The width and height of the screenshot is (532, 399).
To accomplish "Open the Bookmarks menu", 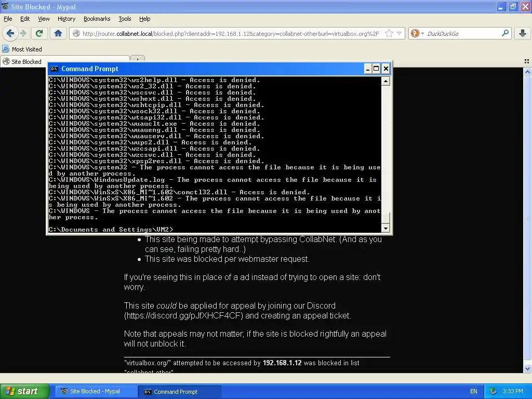I will pos(97,19).
